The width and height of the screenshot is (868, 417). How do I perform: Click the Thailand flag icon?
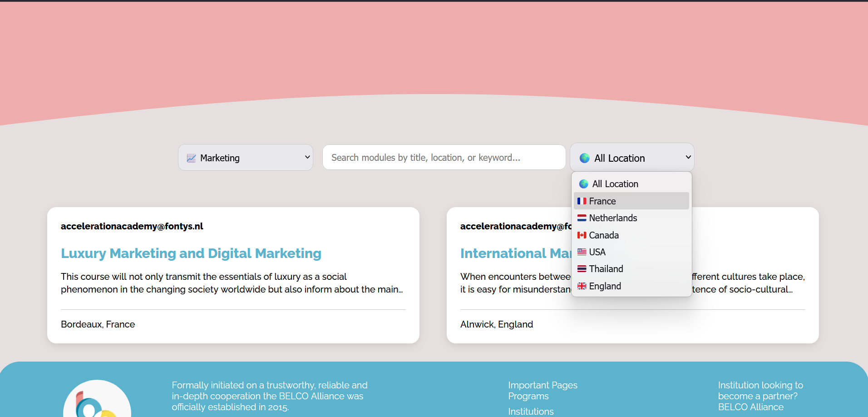click(x=582, y=269)
